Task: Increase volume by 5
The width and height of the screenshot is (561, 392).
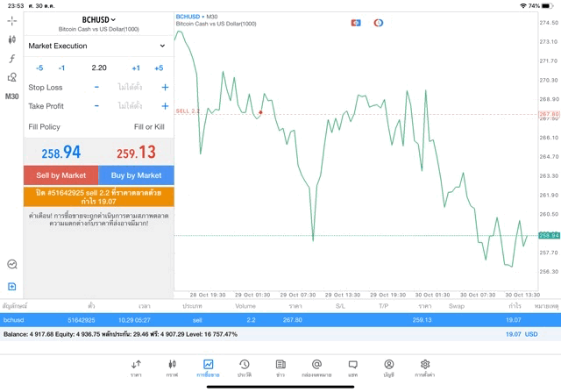Action: click(159, 68)
